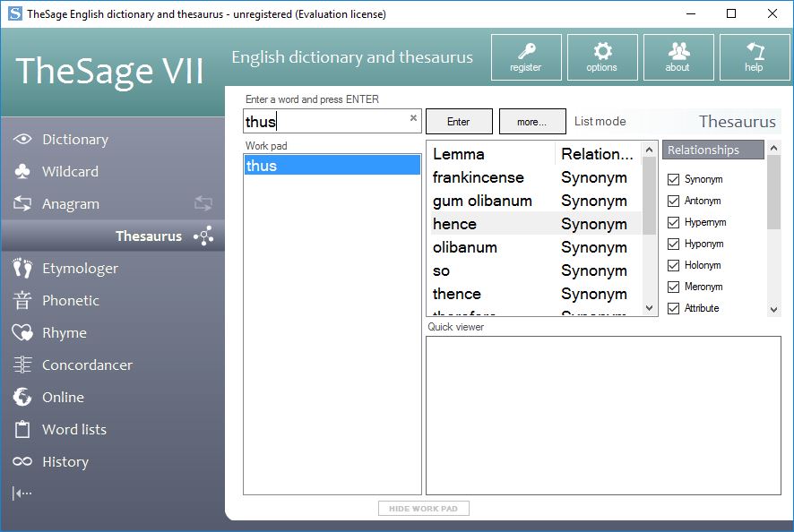Uncheck the Hypernym checkbox
Image resolution: width=794 pixels, height=532 pixels.
673,222
